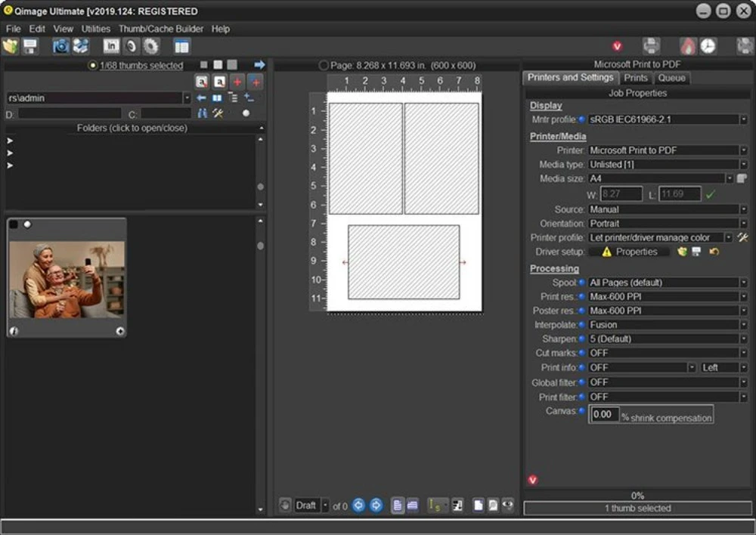756x535 pixels.
Task: Click the tools icon next to Printer profile
Action: [742, 237]
